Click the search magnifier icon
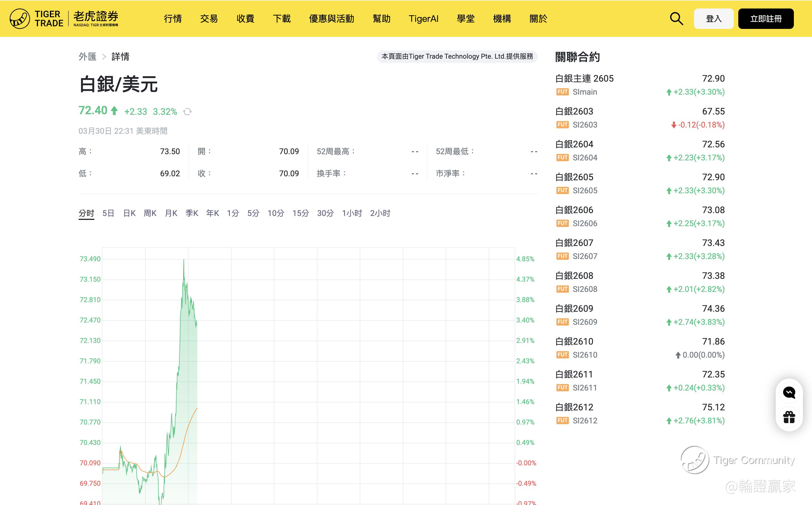The width and height of the screenshot is (812, 505). point(676,19)
